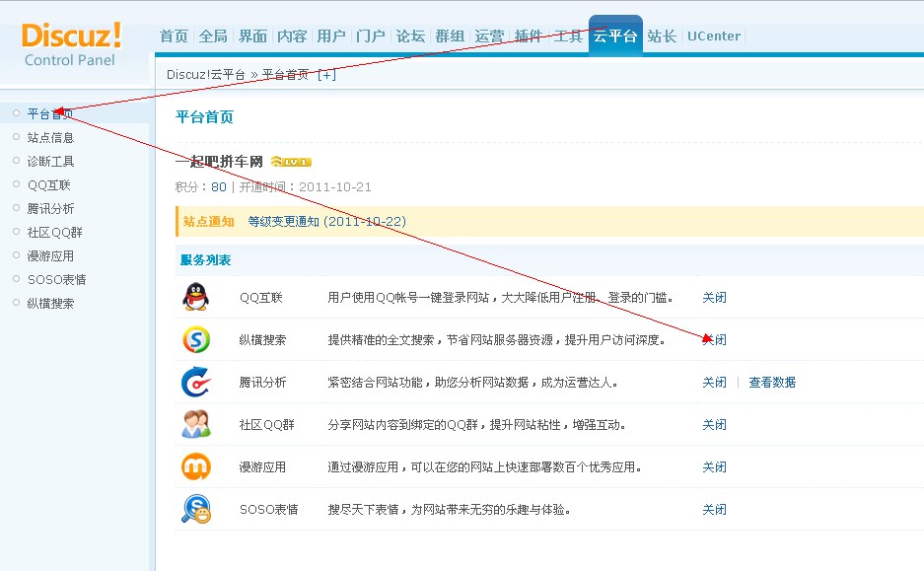
Task: Open the 门户 top menu
Action: pyautogui.click(x=371, y=36)
